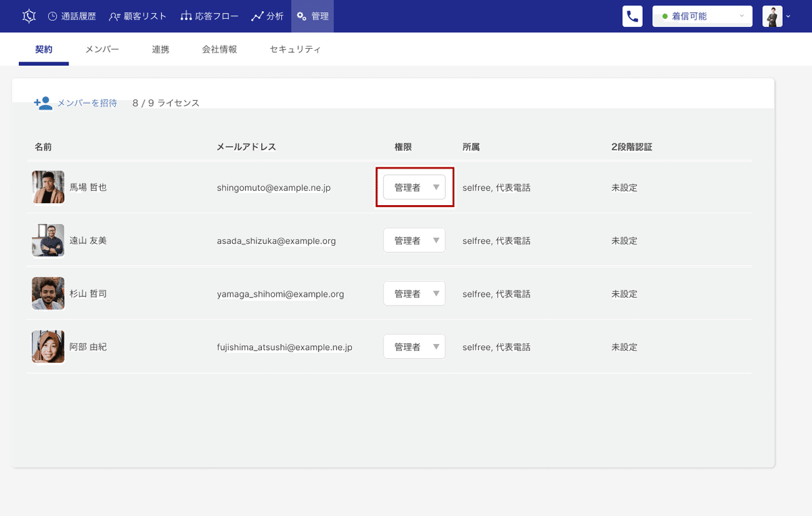Click 遠山 友美 profile photo
This screenshot has width=812, height=516.
[x=48, y=240]
